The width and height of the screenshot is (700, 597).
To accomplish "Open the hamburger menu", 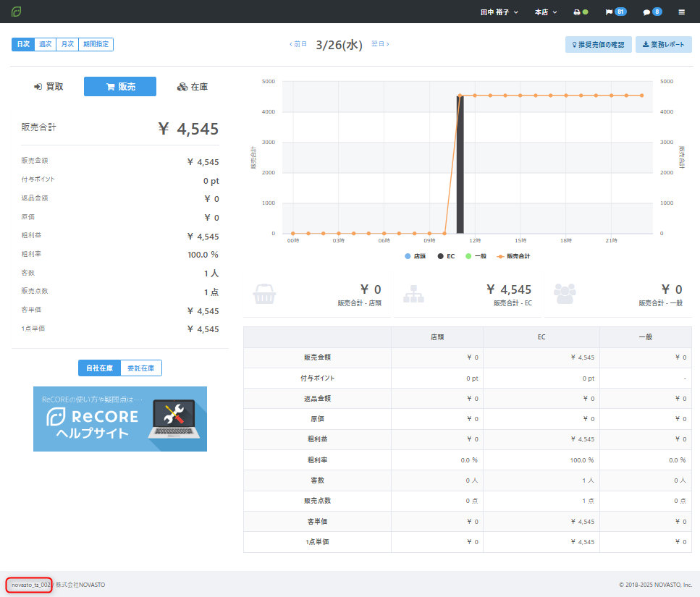I will (x=682, y=12).
